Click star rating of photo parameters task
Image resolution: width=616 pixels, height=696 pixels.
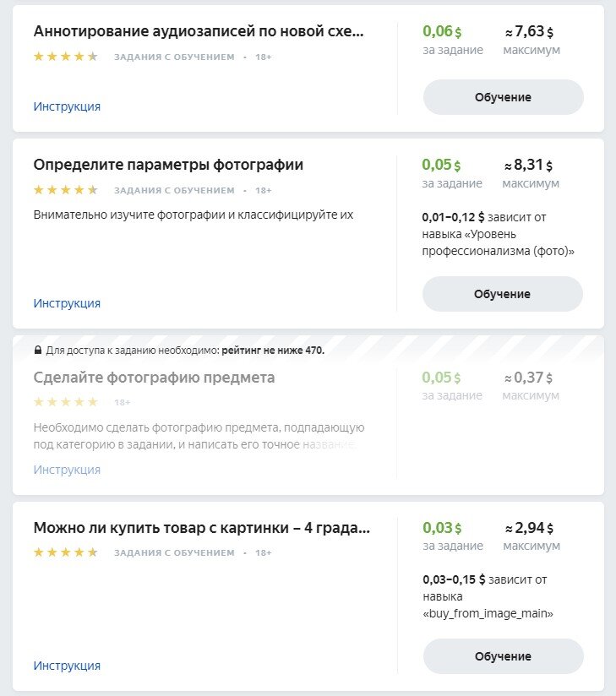click(66, 190)
